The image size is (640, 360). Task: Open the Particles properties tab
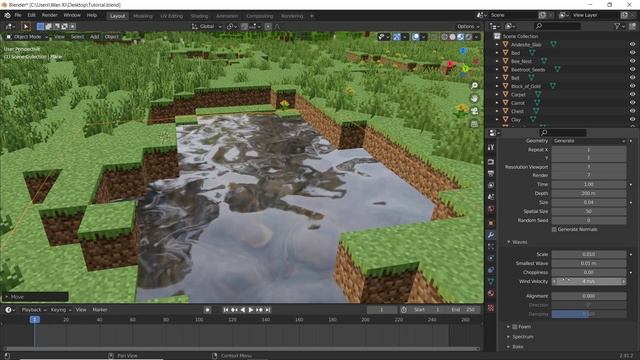pyautogui.click(x=491, y=247)
